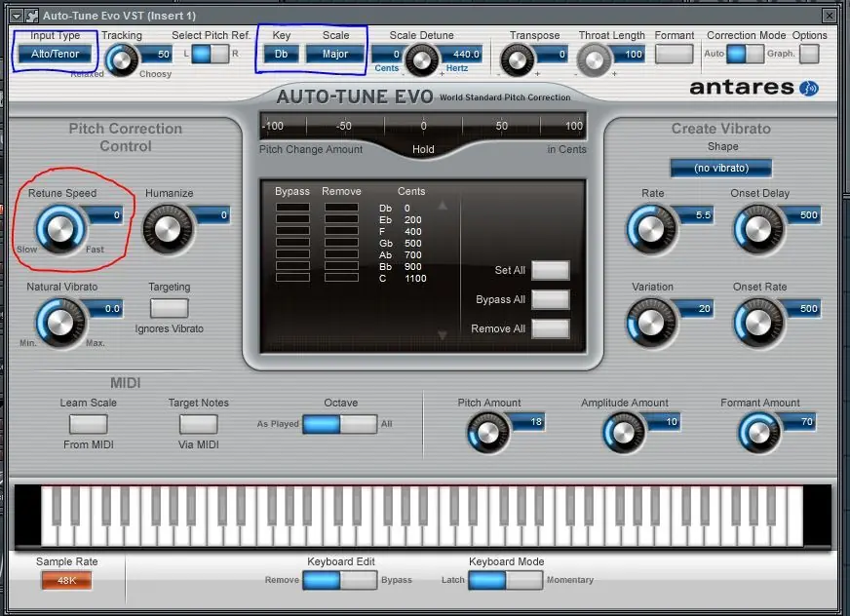Screen dimensions: 850x616
Task: Toggle Bypass box for the Bb note
Action: click(292, 266)
